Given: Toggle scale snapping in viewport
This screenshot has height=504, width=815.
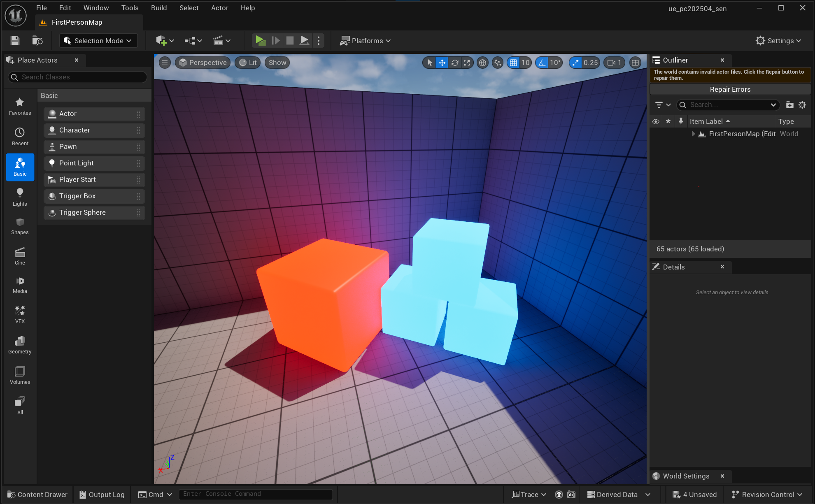Looking at the screenshot, I should 575,63.
